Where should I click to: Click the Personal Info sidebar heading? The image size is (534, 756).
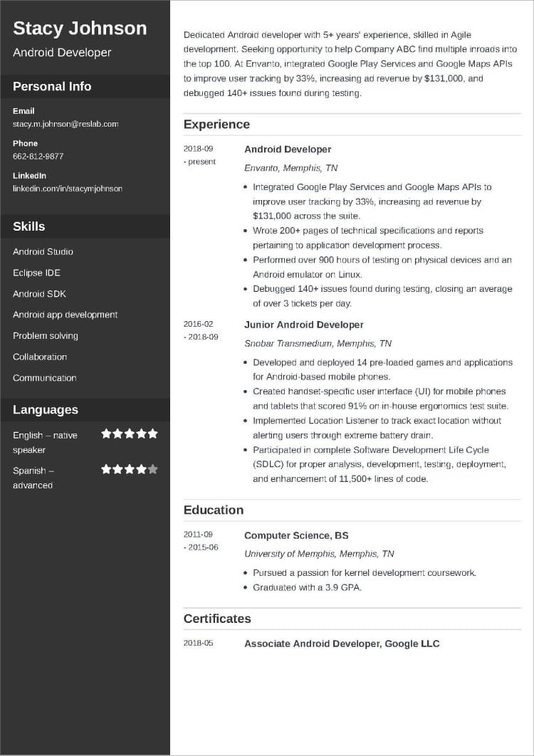(x=52, y=87)
